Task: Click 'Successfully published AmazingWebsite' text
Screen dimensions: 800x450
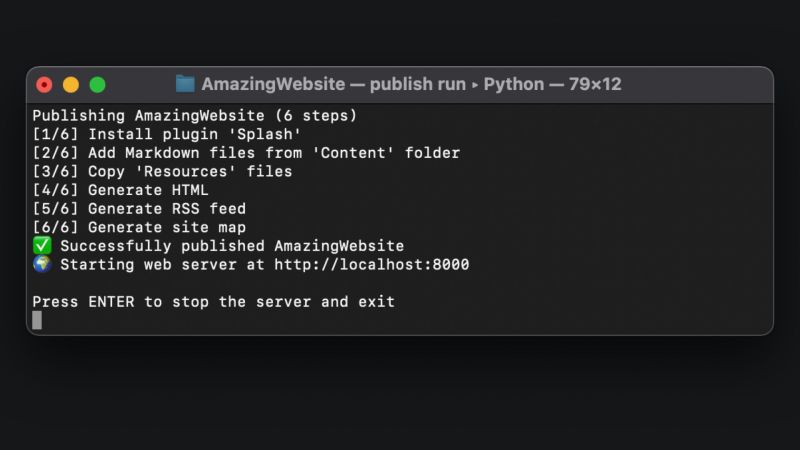Action: [232, 246]
